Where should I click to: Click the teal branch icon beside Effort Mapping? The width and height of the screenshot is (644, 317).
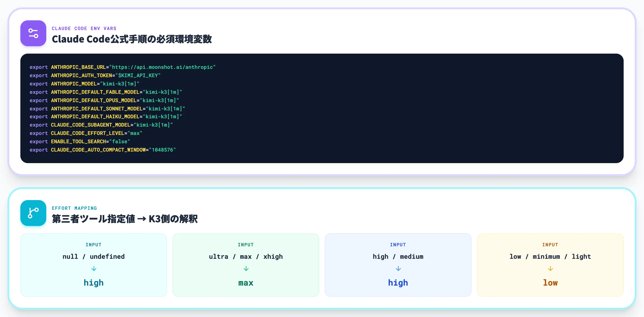point(33,213)
